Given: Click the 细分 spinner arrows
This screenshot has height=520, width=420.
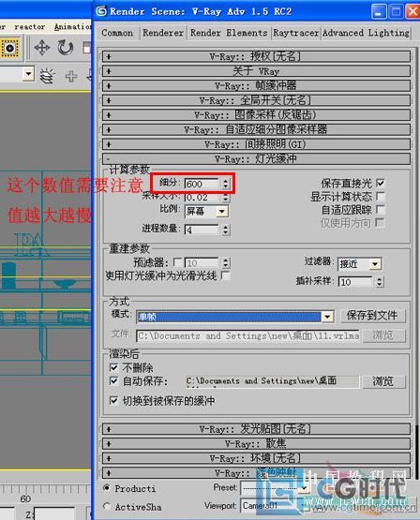Looking at the screenshot, I should click(x=226, y=184).
